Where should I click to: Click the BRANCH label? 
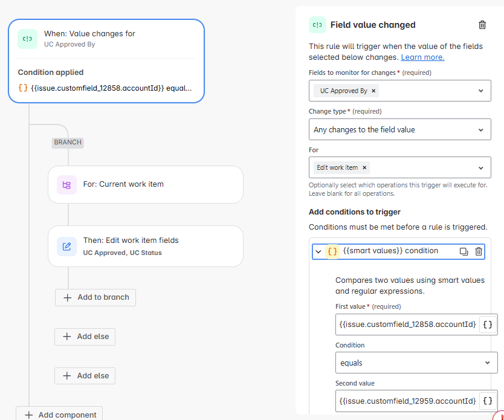coord(68,143)
